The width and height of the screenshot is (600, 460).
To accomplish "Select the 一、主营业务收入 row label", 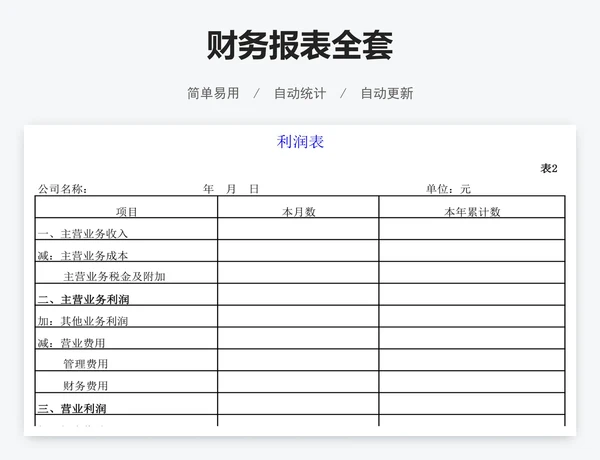I will pyautogui.click(x=83, y=233).
